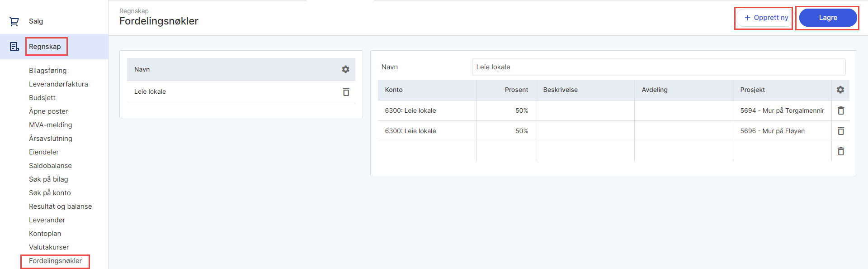Delete the Mur på Torgalmennir row

pos(840,110)
